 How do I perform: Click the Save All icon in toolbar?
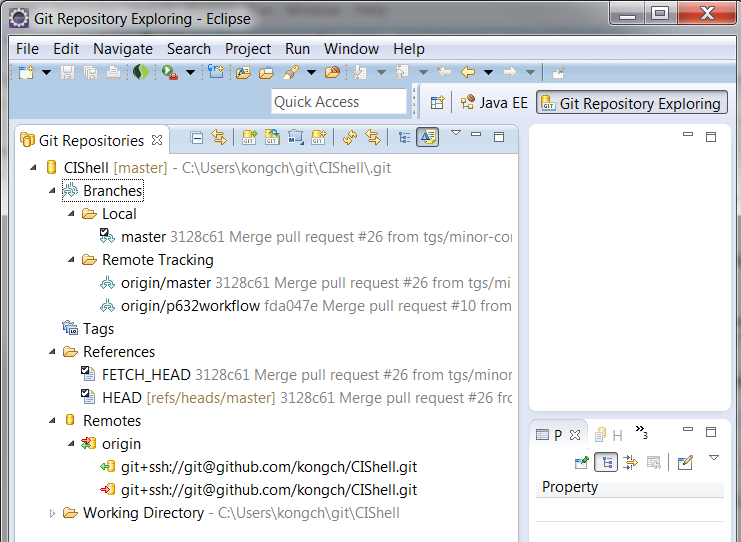(x=90, y=72)
